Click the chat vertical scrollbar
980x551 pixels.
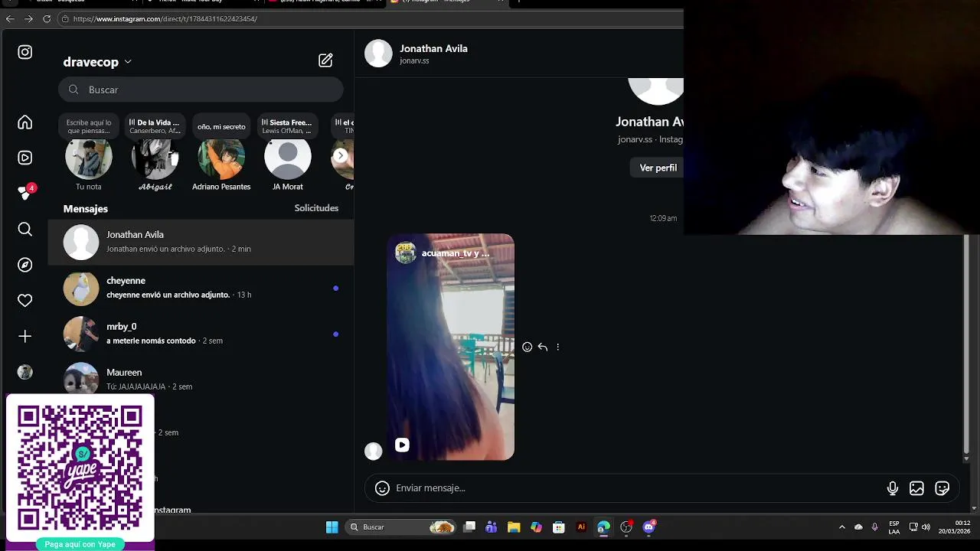[966, 344]
